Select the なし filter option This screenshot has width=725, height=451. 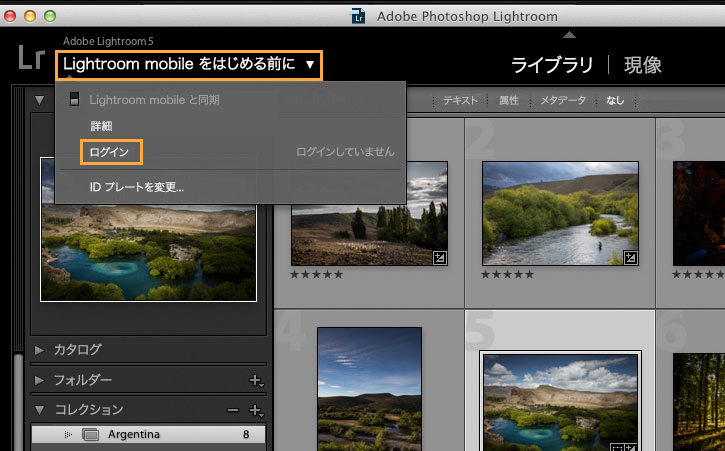coord(615,100)
